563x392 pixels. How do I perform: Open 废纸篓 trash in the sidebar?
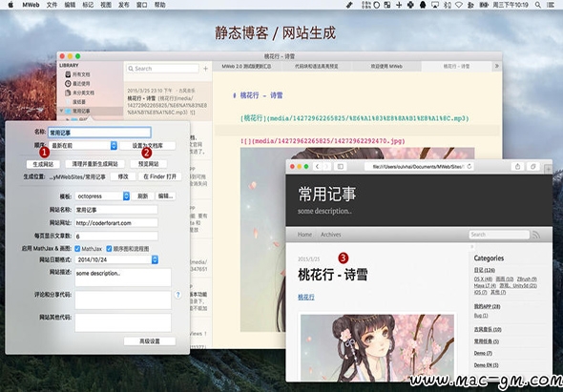[x=76, y=102]
